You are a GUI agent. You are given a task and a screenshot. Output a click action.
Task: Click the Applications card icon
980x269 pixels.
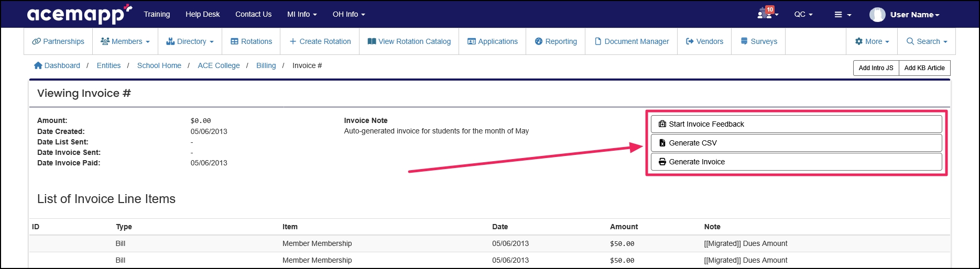(472, 41)
